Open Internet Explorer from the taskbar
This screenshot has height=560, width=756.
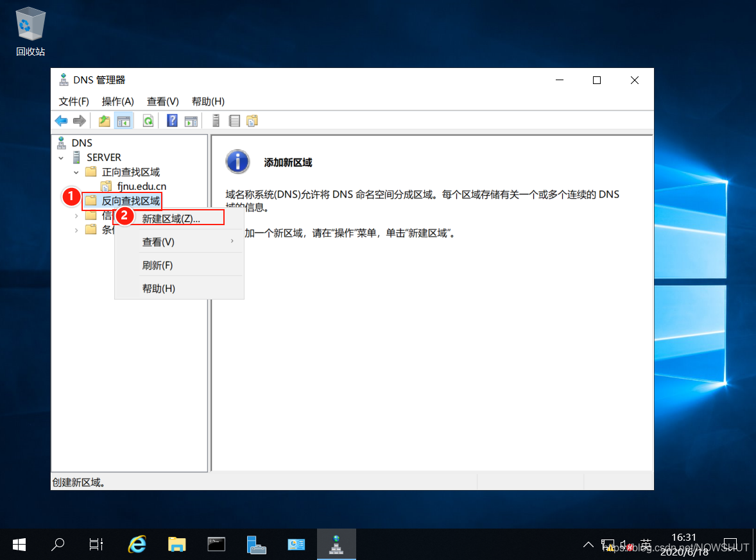tap(137, 544)
